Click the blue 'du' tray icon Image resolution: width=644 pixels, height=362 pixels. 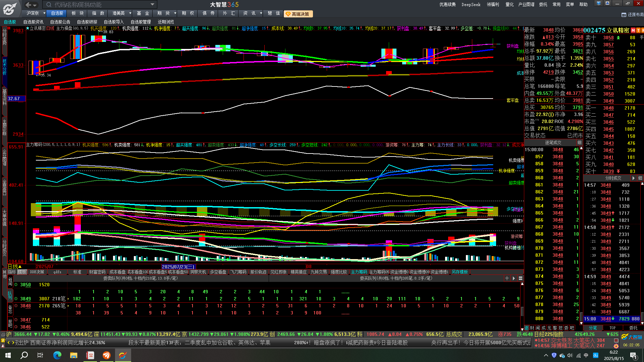596,355
